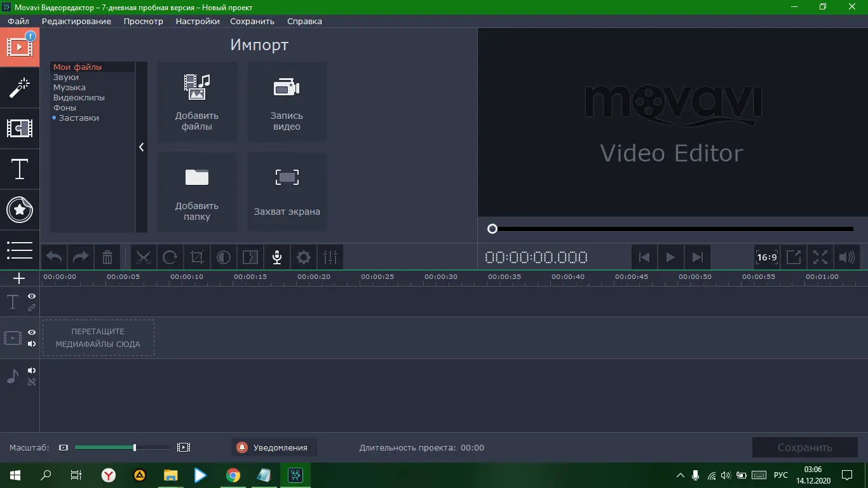Mute the video track speaker

(32, 344)
